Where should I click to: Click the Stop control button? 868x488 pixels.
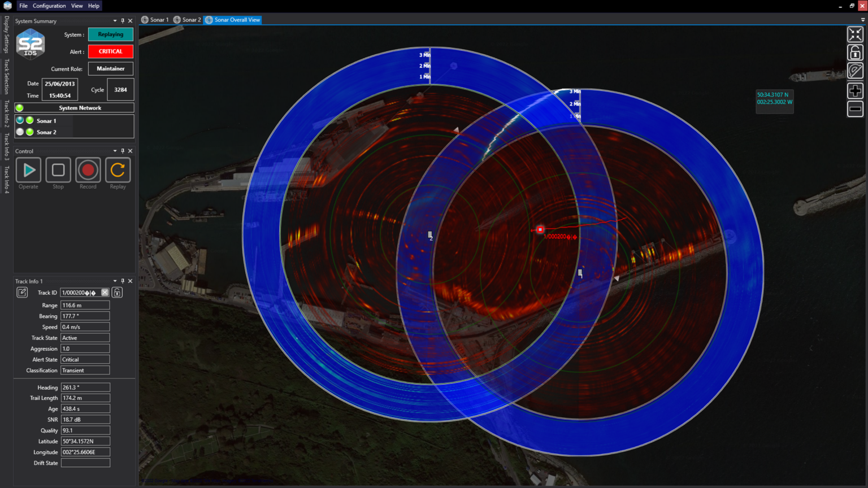tap(58, 170)
